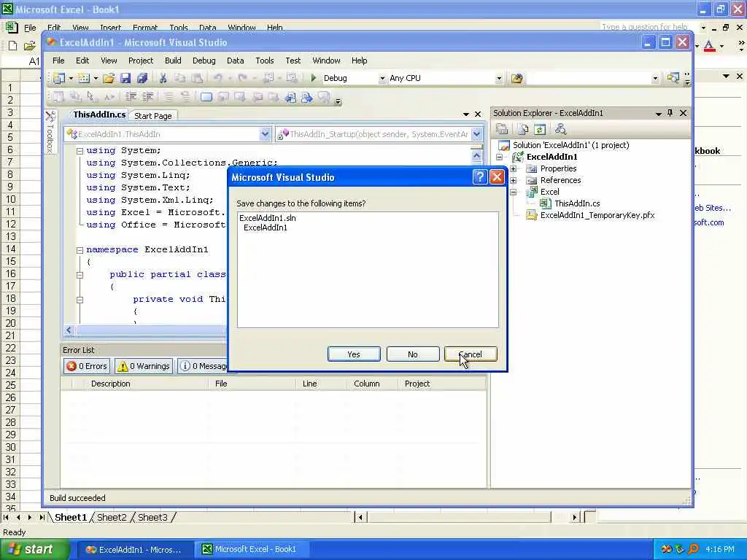This screenshot has height=560, width=747.
Task: Collapse the using directives outline block
Action: point(80,151)
